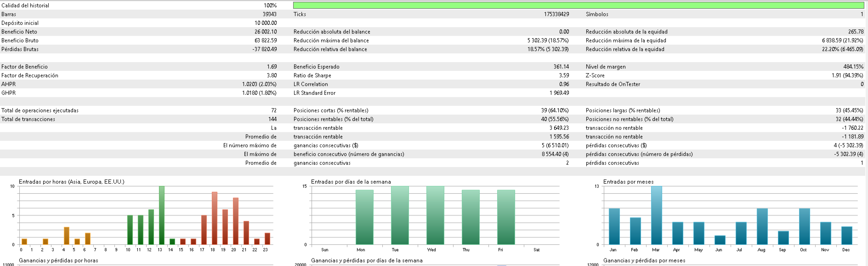
Task: Click the red bar at hour 18
Action: coord(215,218)
